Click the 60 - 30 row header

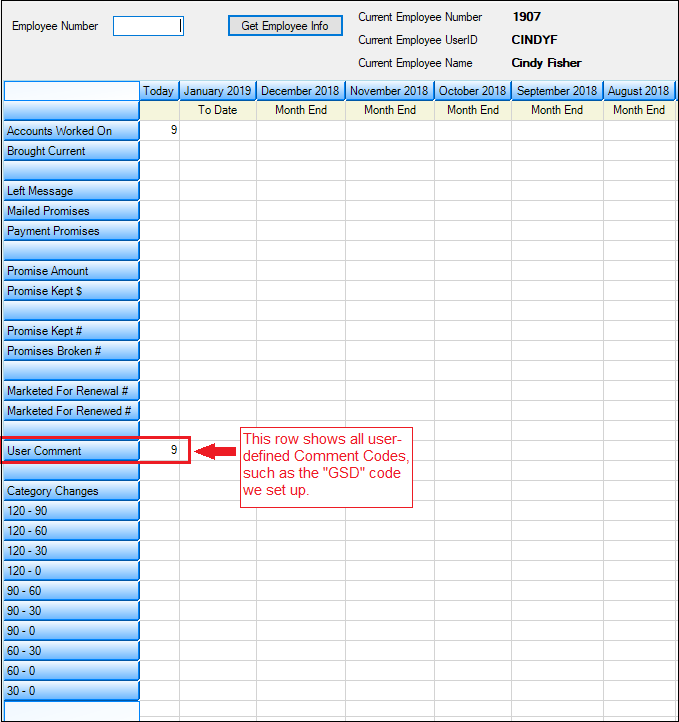point(71,651)
